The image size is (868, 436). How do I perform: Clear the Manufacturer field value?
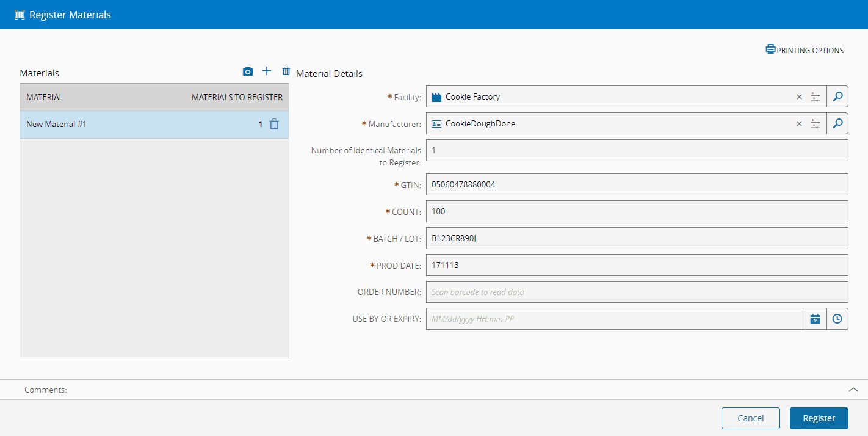[x=799, y=124]
